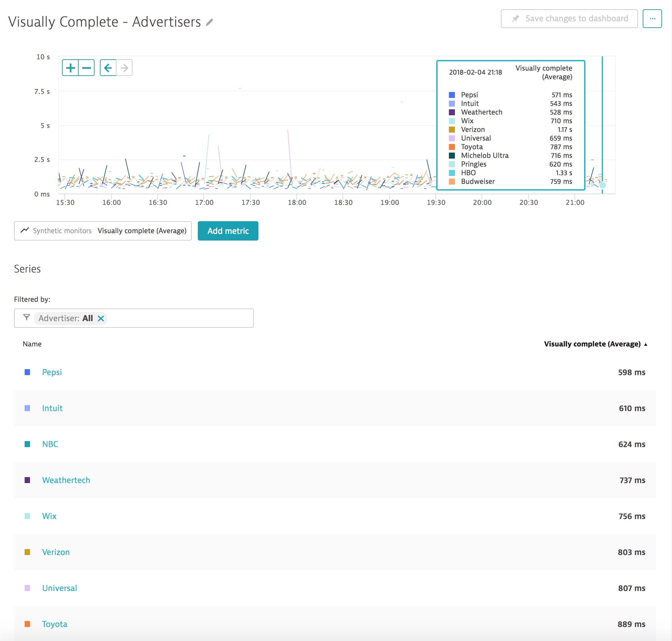Click inside the Filtered by input field

point(134,318)
